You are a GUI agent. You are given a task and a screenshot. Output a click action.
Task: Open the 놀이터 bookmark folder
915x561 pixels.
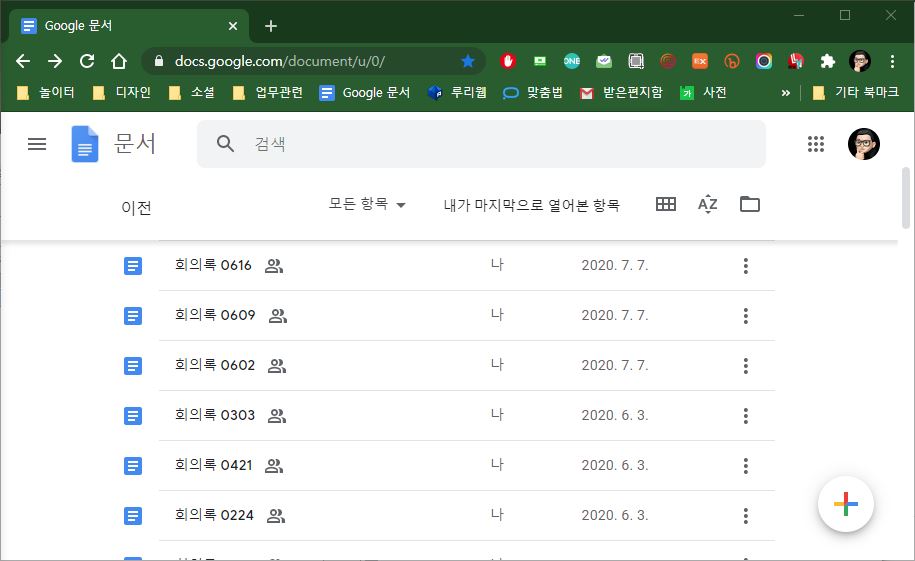point(47,92)
